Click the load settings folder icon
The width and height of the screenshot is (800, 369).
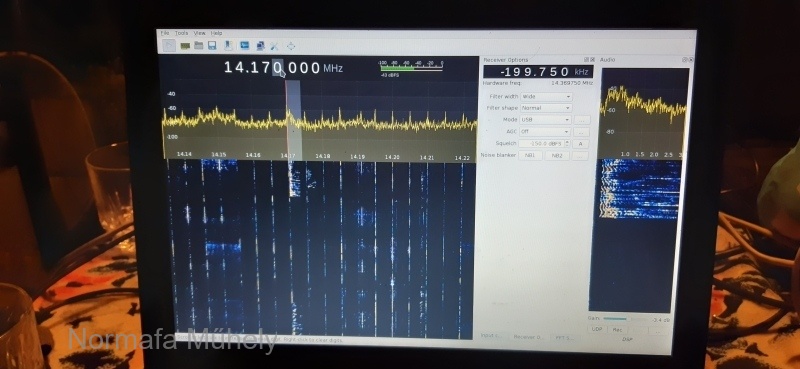pos(198,45)
